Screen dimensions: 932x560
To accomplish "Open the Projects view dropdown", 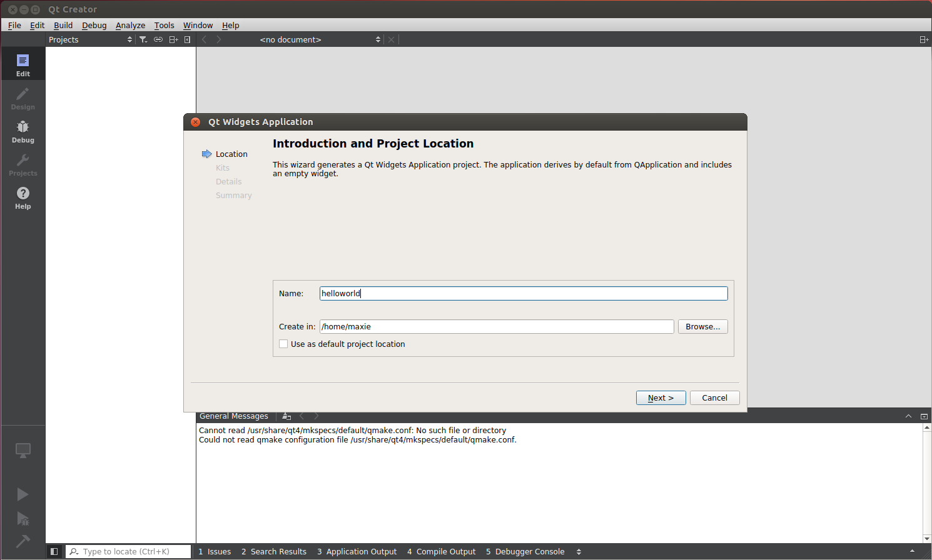I will tap(91, 39).
